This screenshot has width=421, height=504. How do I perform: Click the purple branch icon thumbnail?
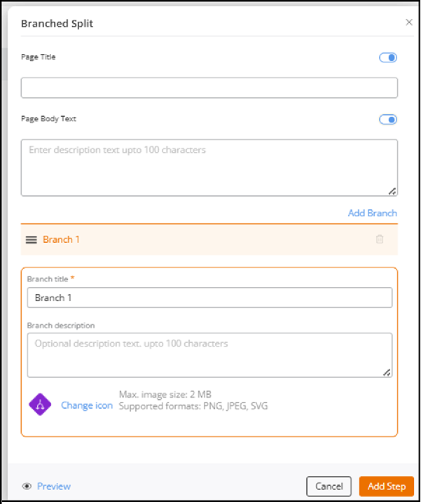(x=40, y=405)
